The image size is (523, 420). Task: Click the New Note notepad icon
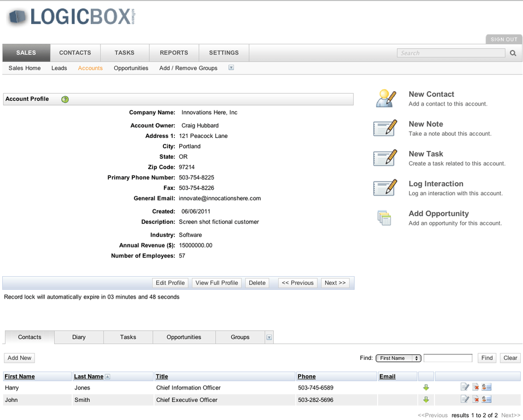pos(385,128)
